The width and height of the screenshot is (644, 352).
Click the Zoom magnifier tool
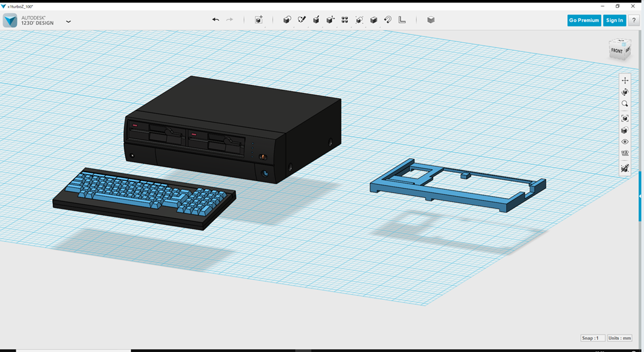click(625, 104)
